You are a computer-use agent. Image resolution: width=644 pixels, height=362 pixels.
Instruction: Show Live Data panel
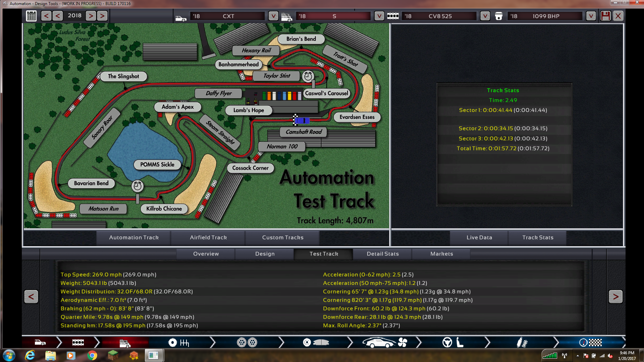point(479,237)
